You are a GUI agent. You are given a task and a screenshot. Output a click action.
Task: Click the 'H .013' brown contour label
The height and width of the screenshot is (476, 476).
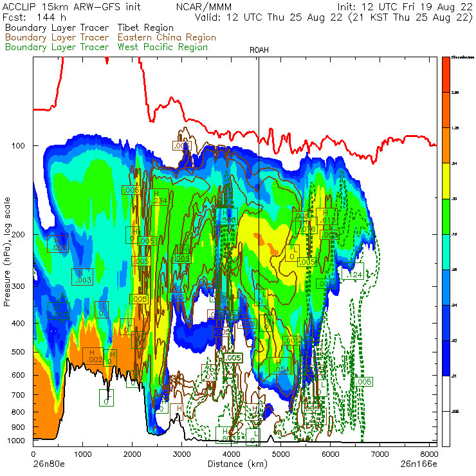pyautogui.click(x=327, y=216)
